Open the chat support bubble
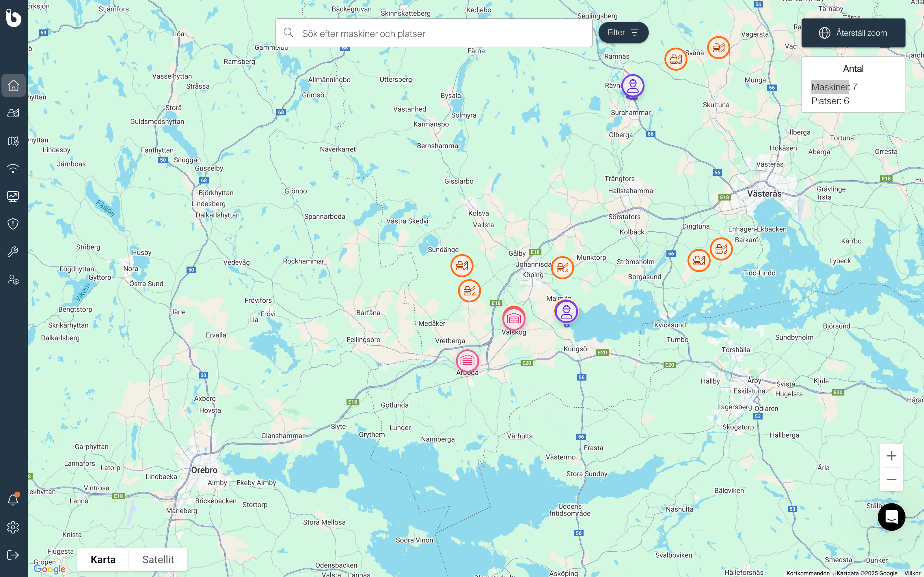Image resolution: width=924 pixels, height=577 pixels. point(892,517)
